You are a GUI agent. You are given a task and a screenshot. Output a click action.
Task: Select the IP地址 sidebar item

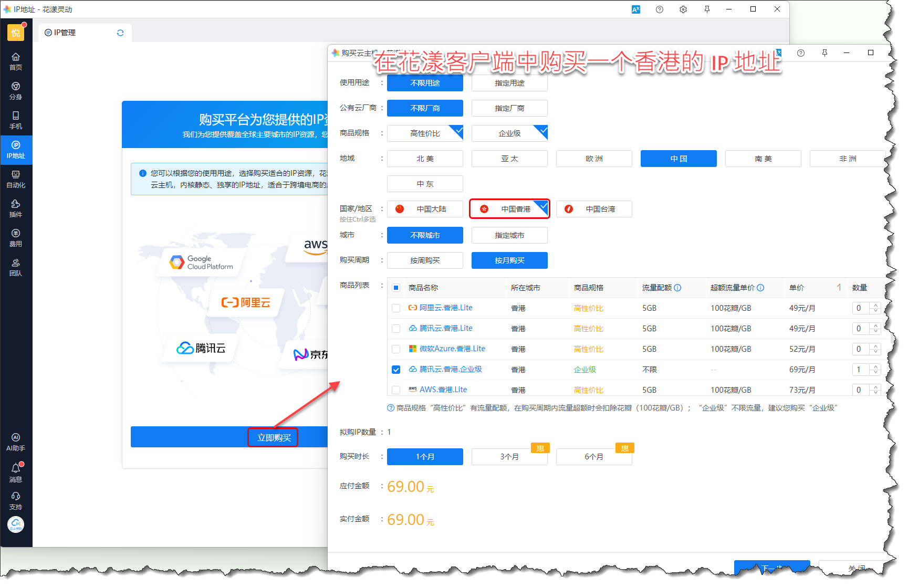(16, 150)
